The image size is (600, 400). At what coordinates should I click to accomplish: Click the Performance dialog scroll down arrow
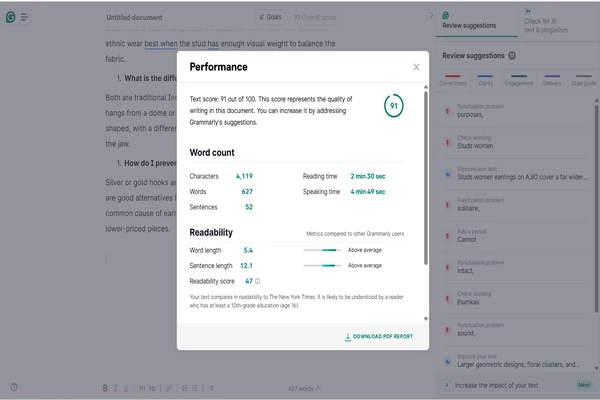426,319
